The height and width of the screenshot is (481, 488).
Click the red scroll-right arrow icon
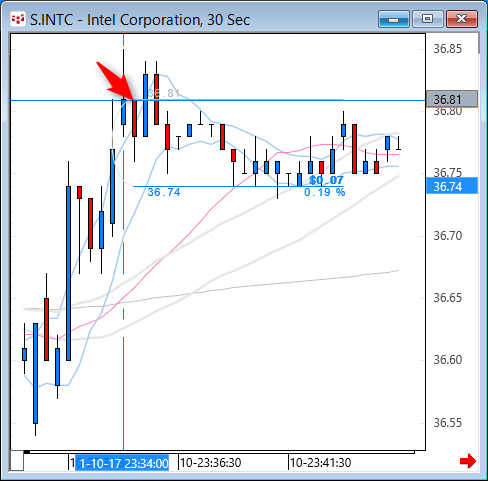[x=468, y=461]
